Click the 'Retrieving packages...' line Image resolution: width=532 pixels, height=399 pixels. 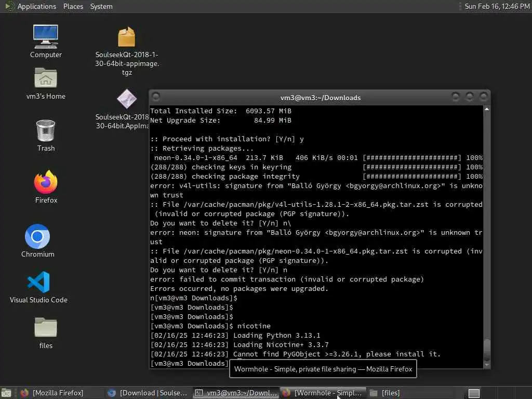point(202,149)
